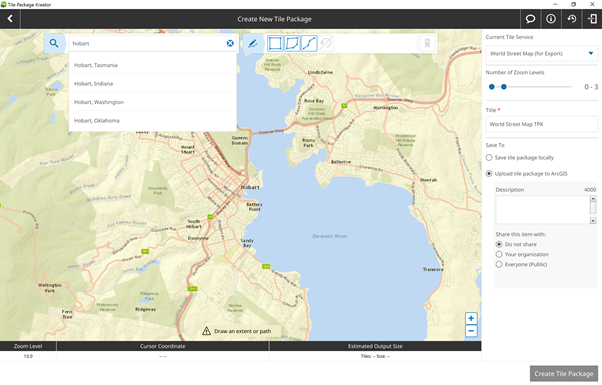Select the Everyone (Public) sharing option
The width and height of the screenshot is (602, 385).
tap(499, 264)
